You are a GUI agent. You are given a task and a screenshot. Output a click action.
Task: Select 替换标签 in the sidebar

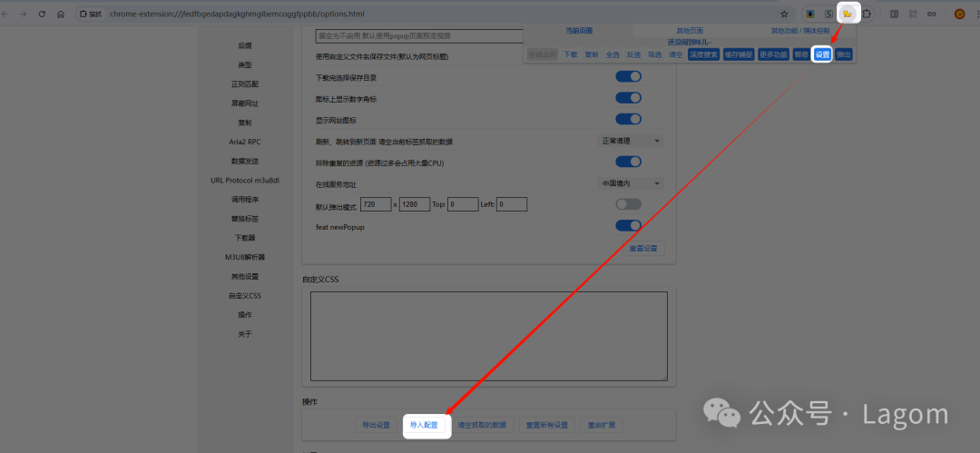click(x=244, y=219)
